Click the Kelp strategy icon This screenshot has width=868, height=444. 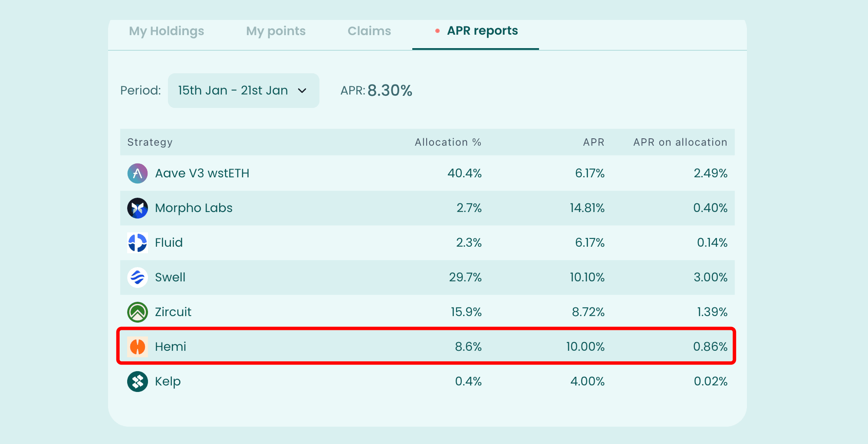coord(138,382)
